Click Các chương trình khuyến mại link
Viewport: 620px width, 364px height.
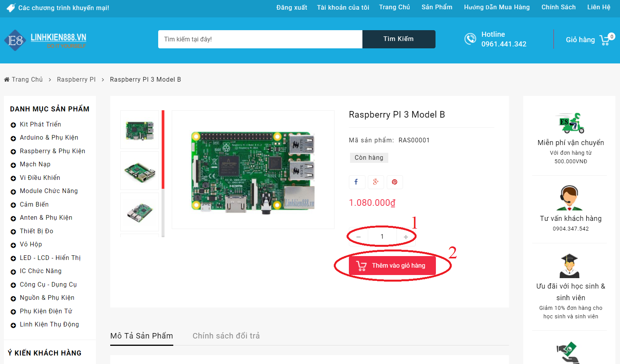point(64,8)
